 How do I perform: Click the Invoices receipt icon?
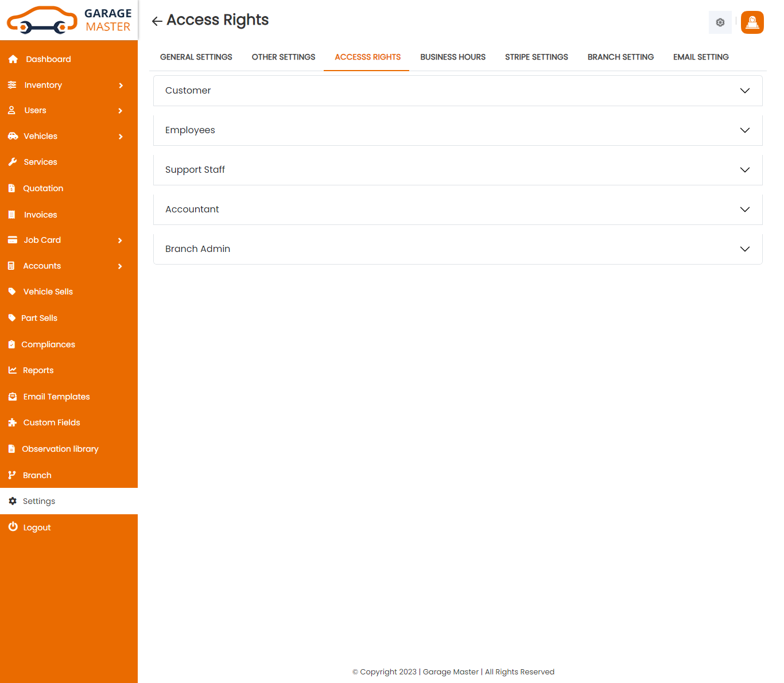[x=11, y=215]
